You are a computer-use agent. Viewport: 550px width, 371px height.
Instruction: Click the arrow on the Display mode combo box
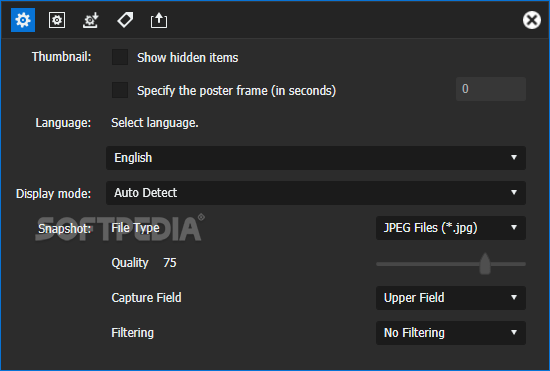514,193
